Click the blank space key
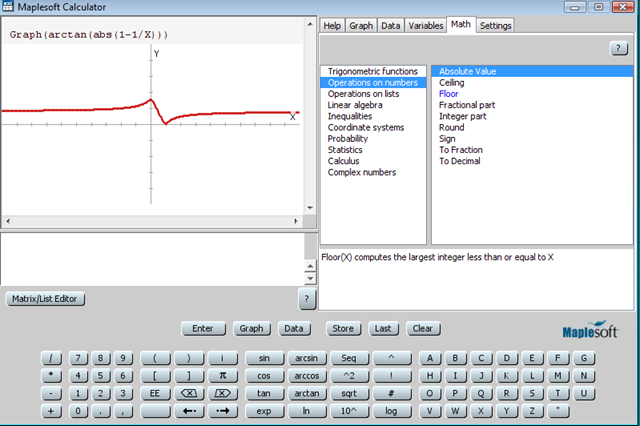The width and height of the screenshot is (640, 426). 155,411
